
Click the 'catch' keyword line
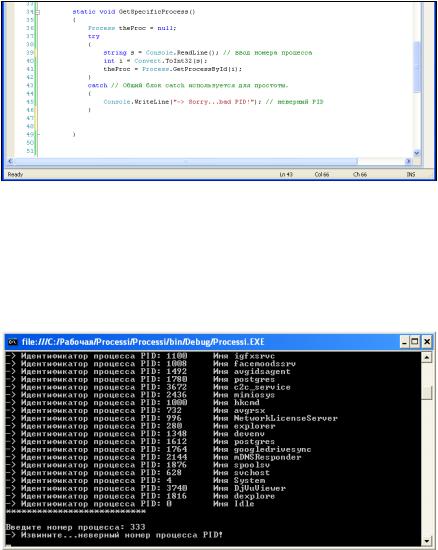188,85
